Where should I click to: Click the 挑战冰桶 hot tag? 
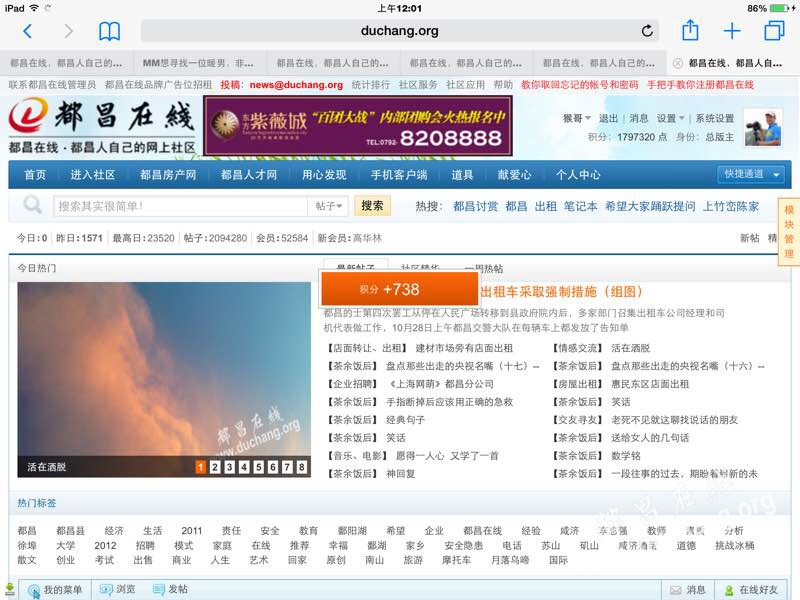pos(735,545)
